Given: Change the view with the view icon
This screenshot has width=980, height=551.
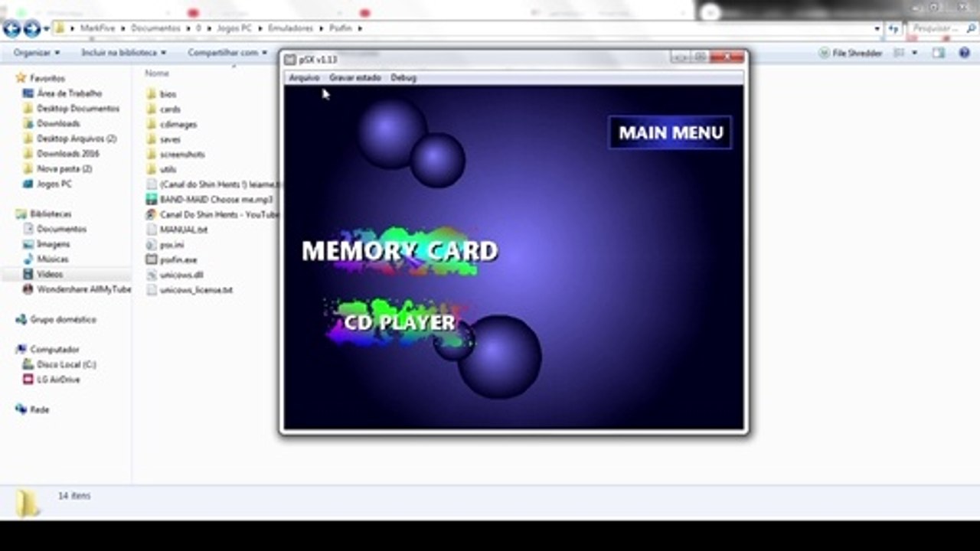Looking at the screenshot, I should point(900,54).
